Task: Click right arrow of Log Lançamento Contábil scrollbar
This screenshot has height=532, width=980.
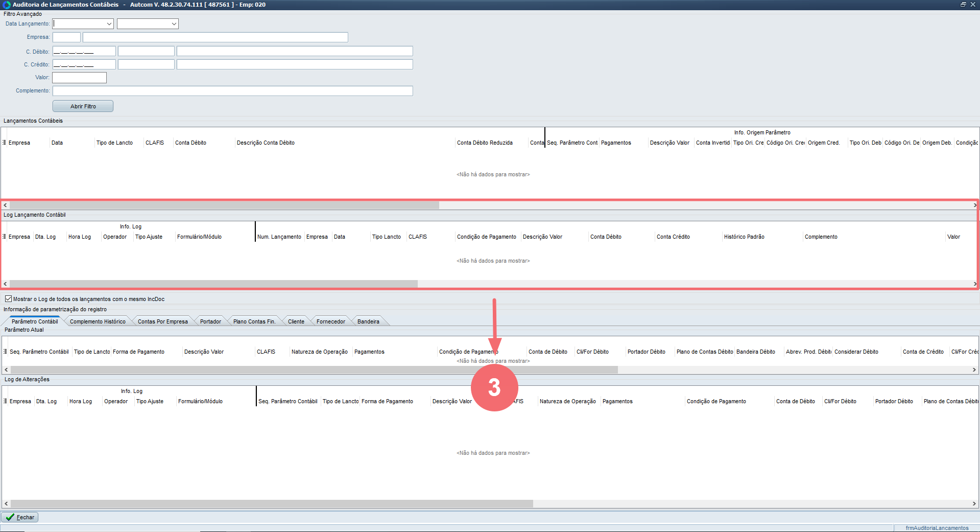Action: (974, 284)
